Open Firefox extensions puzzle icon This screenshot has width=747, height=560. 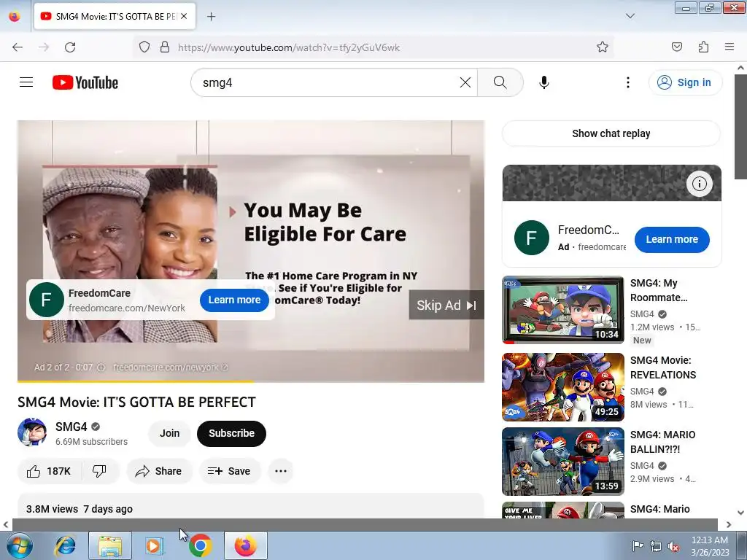[x=703, y=47]
